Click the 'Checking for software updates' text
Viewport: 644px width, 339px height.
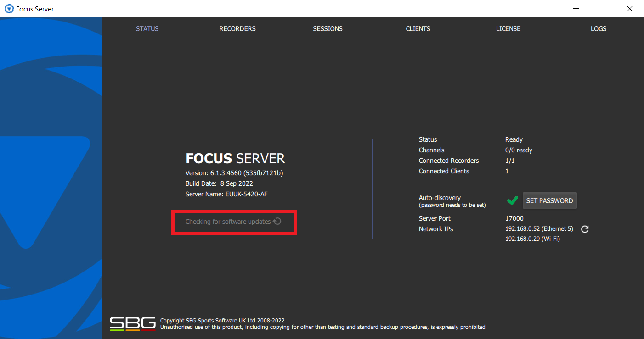[228, 222]
